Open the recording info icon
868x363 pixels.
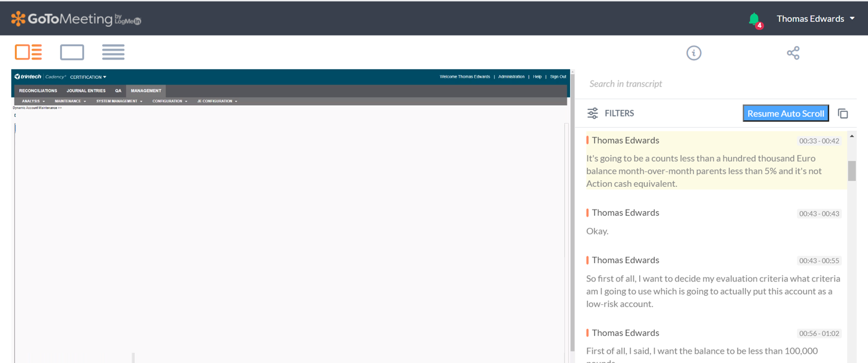[694, 53]
